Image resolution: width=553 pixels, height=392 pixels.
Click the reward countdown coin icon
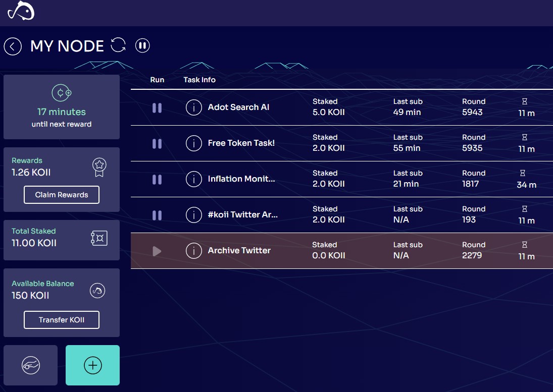pyautogui.click(x=62, y=93)
